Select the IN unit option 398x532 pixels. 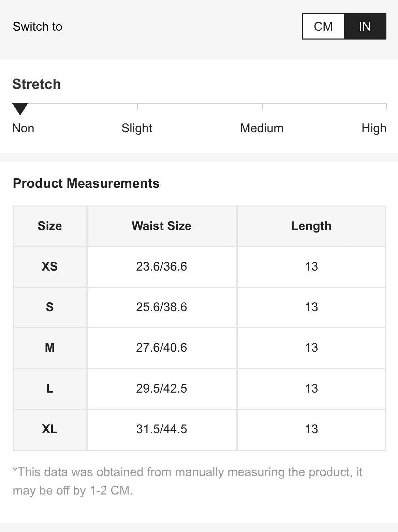point(365,27)
